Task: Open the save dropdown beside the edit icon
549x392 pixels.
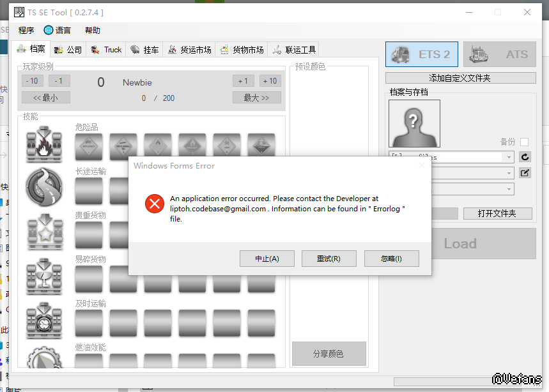Action: (x=509, y=173)
